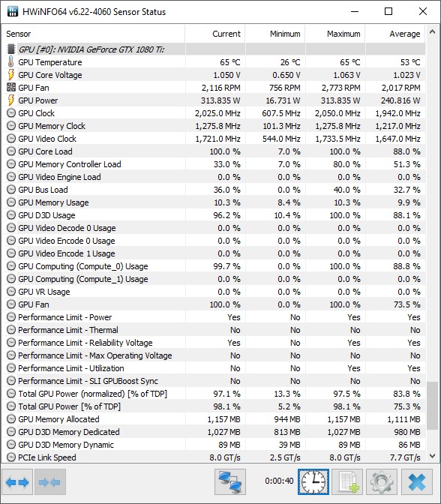441x504 pixels.
Task: Click GPU Power lightning bolt icon
Action: (x=11, y=100)
